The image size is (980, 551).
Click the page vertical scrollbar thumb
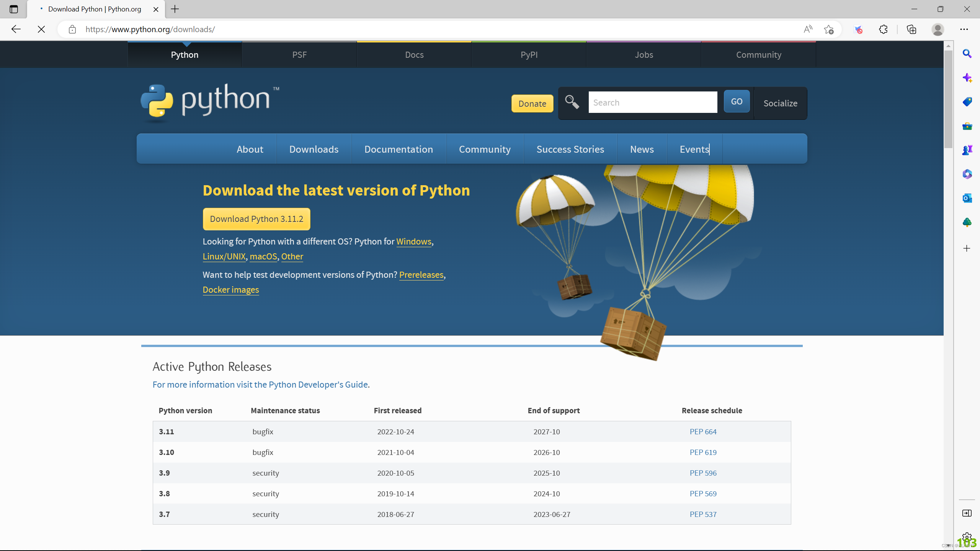tap(948, 99)
